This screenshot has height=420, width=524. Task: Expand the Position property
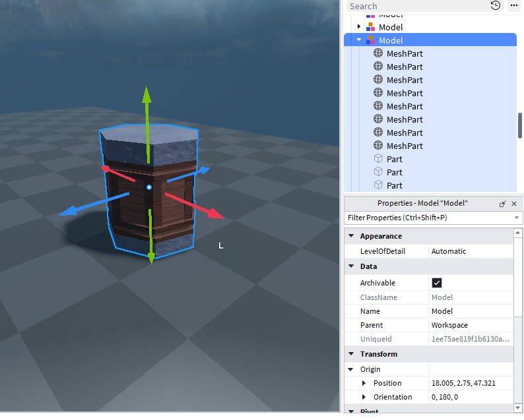tap(364, 383)
